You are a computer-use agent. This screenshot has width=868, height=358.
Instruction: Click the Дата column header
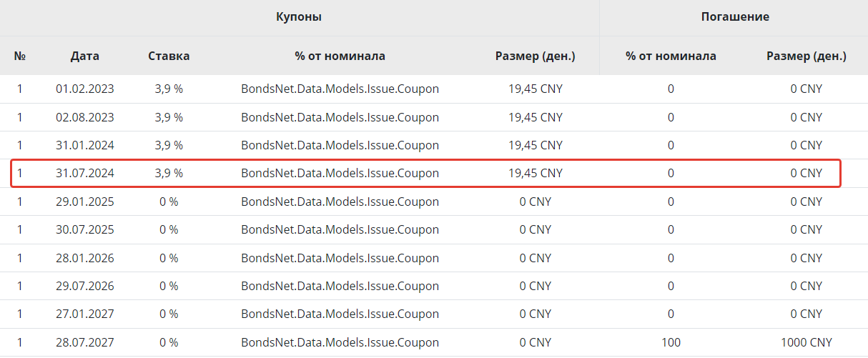click(85, 56)
